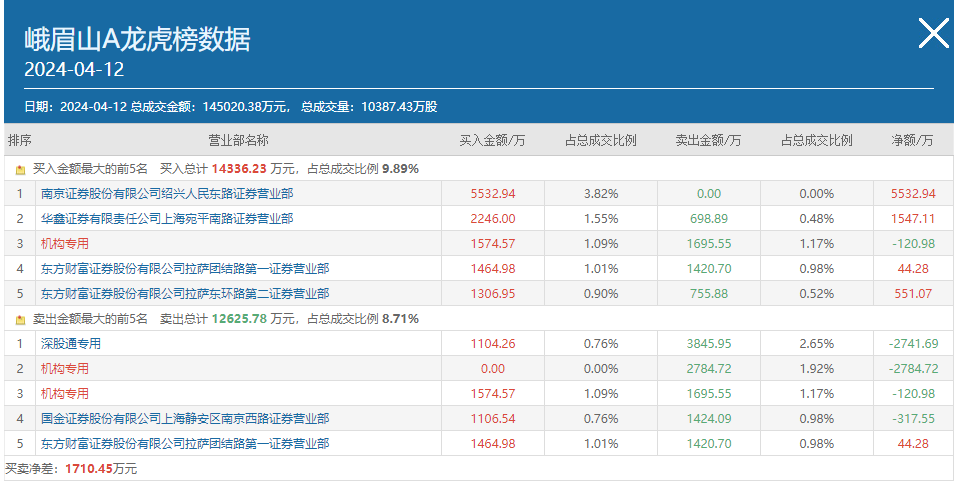Click 总成交量 10387.43万股 text

point(369,107)
